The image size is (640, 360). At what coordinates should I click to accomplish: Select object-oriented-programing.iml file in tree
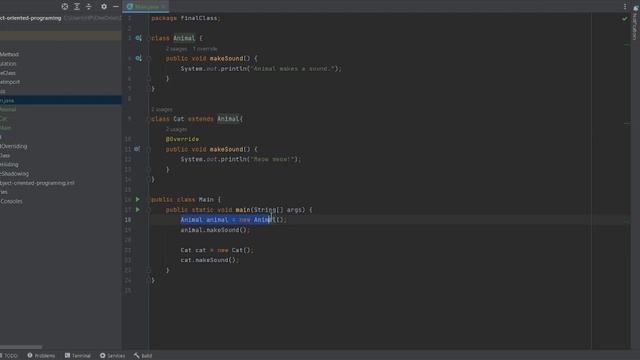click(37, 183)
